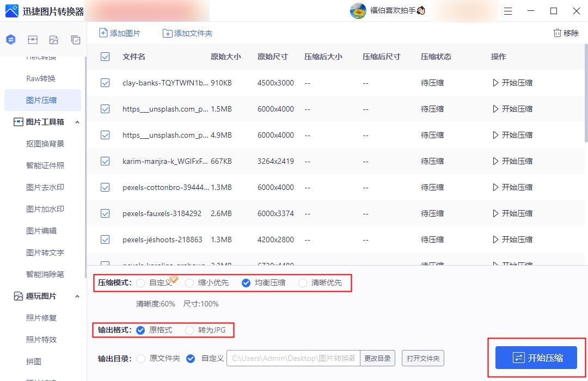Uncheck the pexels-fauxels-3184292 file checkbox
Screen dimensions: 588x381
click(x=105, y=213)
